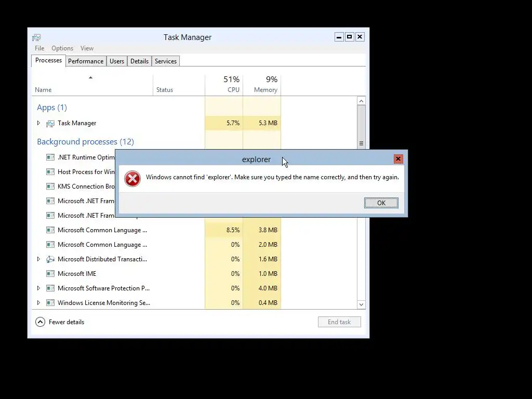This screenshot has height=399, width=532.
Task: Click OK in the explorer error dialog
Action: tap(381, 203)
